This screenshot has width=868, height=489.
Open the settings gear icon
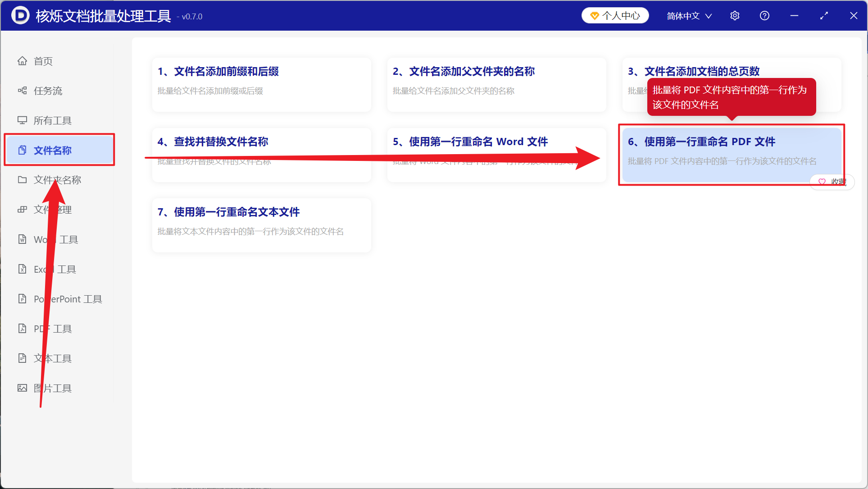[735, 16]
